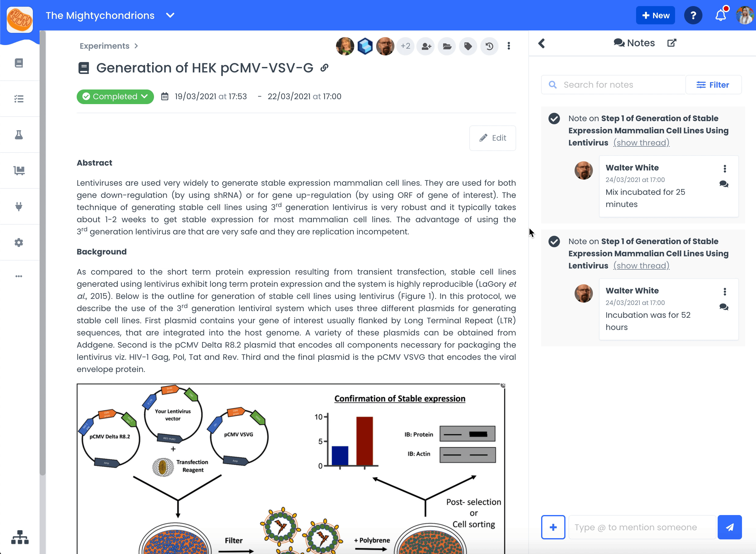756x554 pixels.
Task: Click the Edit button
Action: 492,138
